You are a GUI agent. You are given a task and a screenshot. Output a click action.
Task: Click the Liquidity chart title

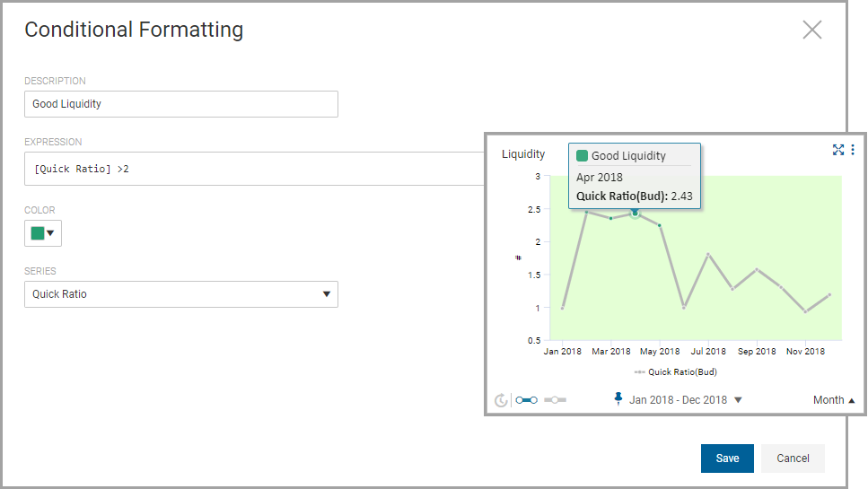pyautogui.click(x=523, y=153)
